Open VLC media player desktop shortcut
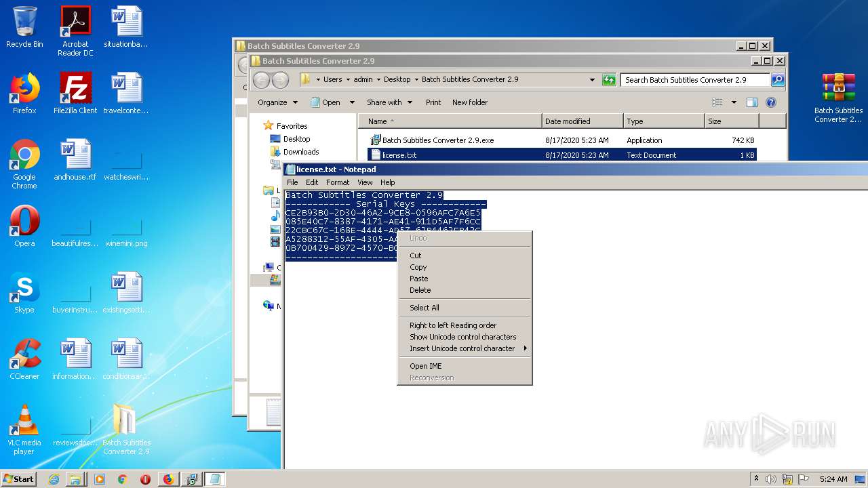The image size is (868, 488). (24, 430)
